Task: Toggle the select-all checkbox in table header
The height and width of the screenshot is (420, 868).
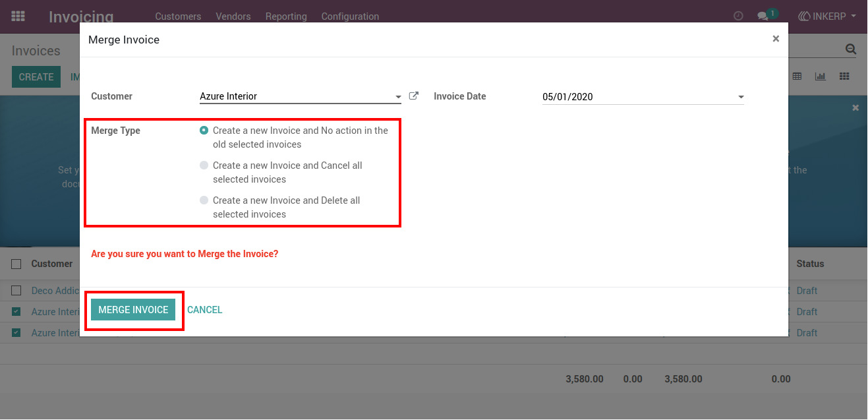Action: [x=16, y=264]
